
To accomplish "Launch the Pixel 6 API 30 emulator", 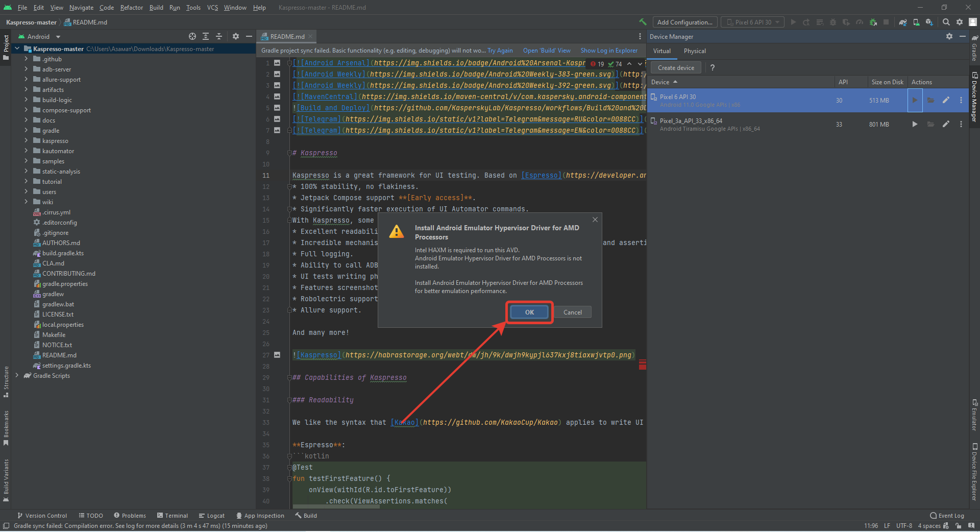I will pyautogui.click(x=915, y=100).
